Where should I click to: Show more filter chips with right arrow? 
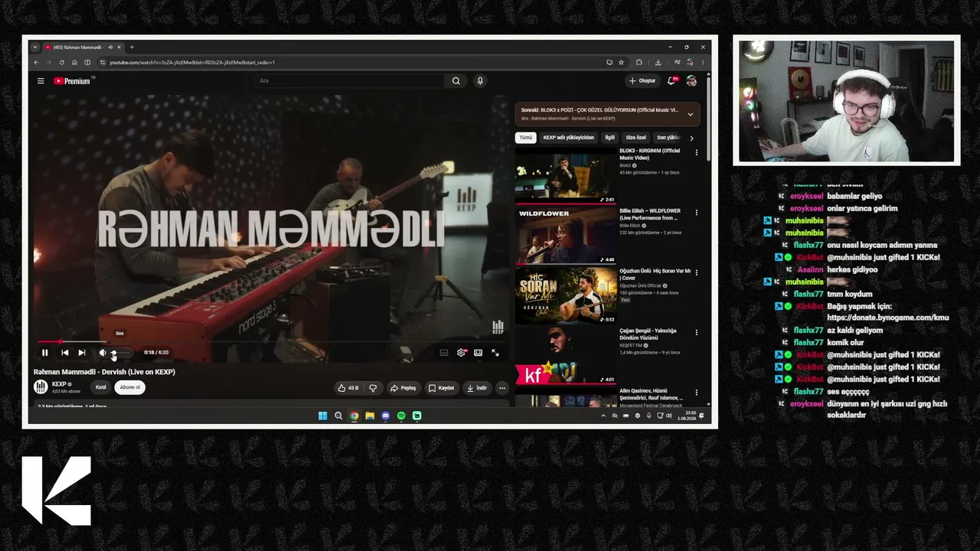click(691, 138)
